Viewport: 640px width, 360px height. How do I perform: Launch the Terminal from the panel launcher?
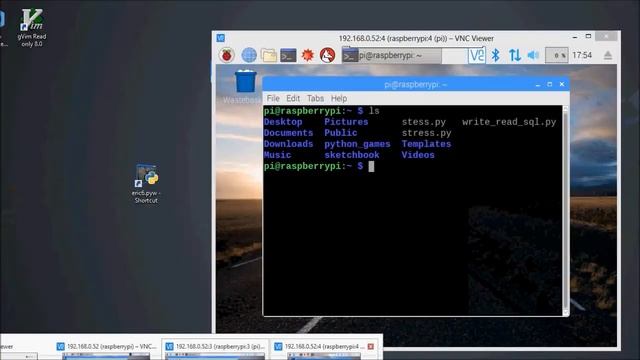288,55
